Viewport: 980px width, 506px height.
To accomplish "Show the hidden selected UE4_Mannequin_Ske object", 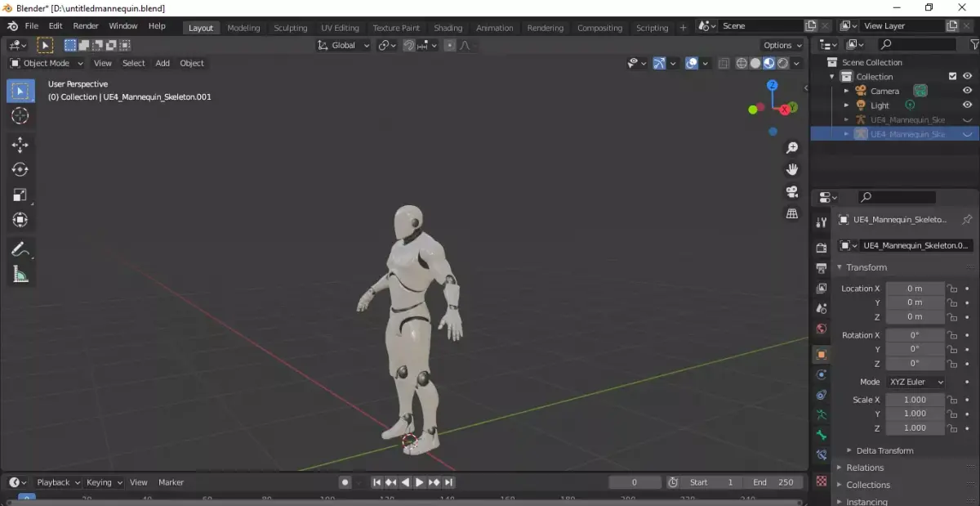I will (x=967, y=134).
